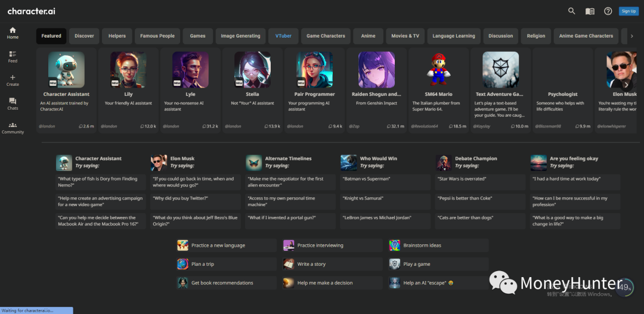This screenshot has width=644, height=314.
Task: Go to Community in sidebar
Action: click(x=13, y=128)
